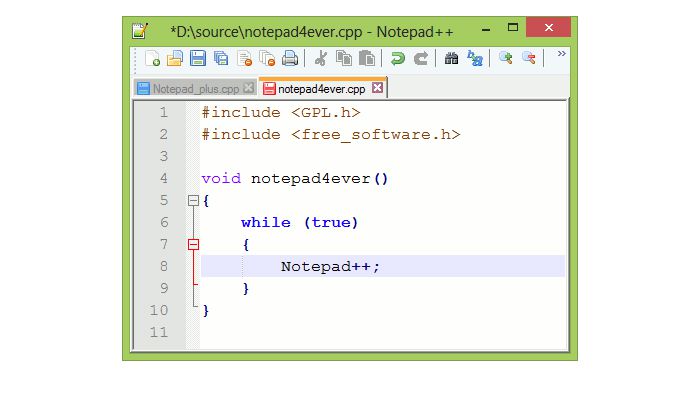This screenshot has width=700, height=394.
Task: Close all documents via the toolbar icon
Action: [x=267, y=58]
